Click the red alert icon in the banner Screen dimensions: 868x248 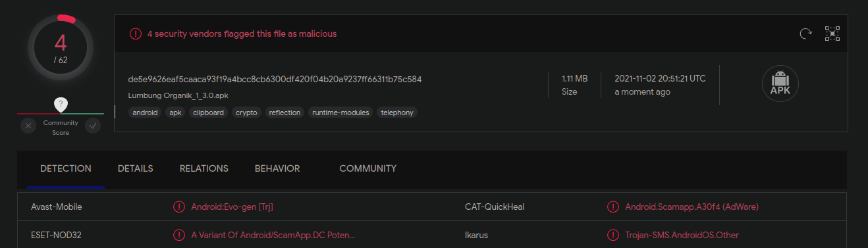click(x=135, y=34)
